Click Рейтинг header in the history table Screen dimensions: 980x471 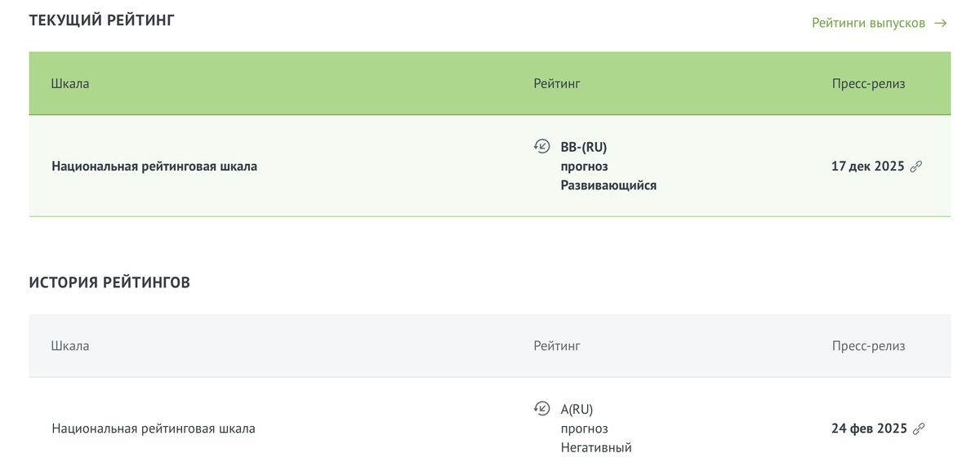[x=557, y=345]
